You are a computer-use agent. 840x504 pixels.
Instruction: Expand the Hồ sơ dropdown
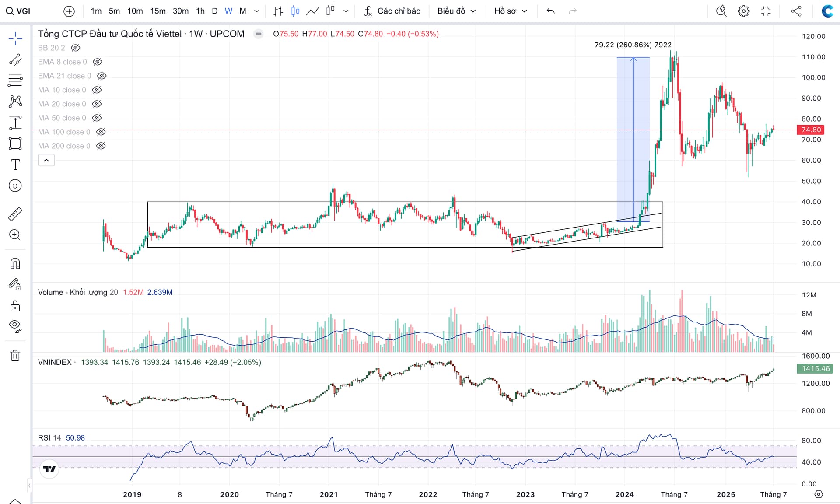coord(511,11)
